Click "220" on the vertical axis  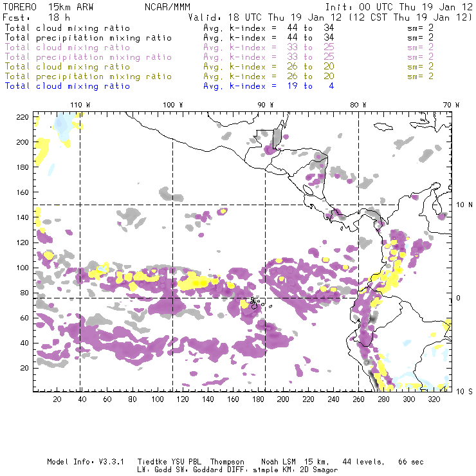pos(23,117)
